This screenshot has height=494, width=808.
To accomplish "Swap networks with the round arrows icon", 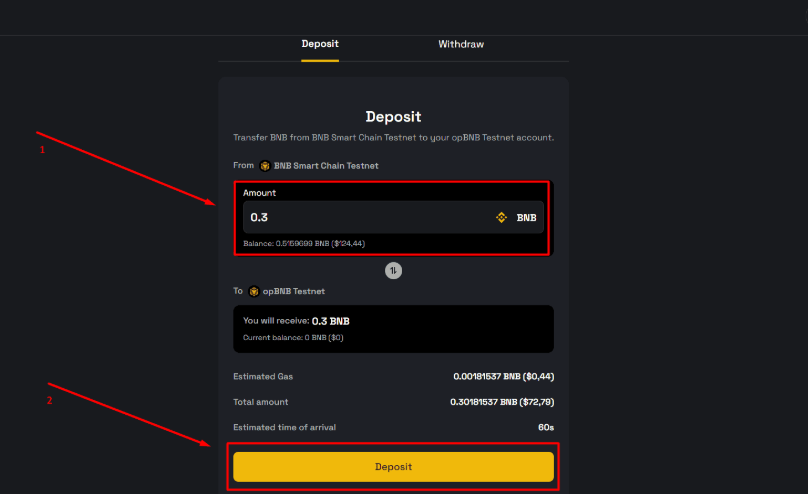I will 393,270.
